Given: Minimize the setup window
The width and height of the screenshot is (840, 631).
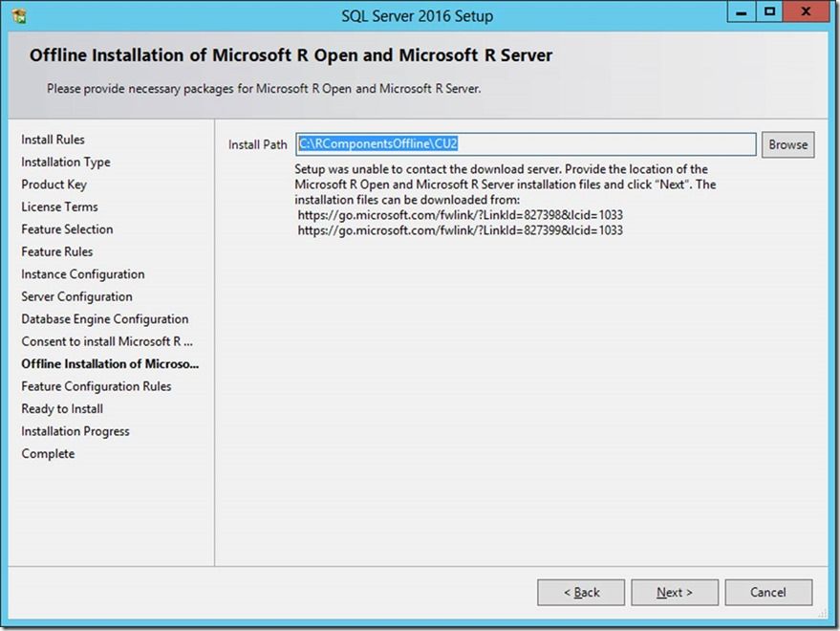Looking at the screenshot, I should tap(742, 11).
